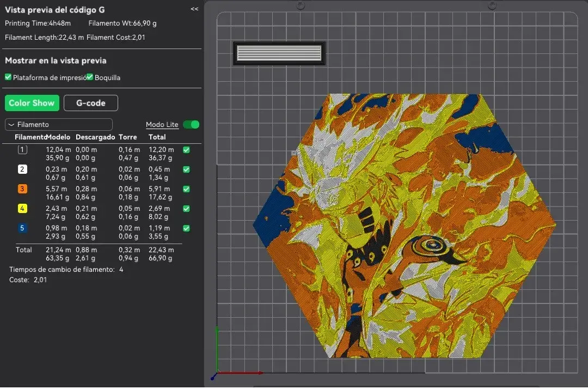Screen dimensions: 588x389
Task: Click filament 1 total 12,20 m value
Action: (x=161, y=150)
